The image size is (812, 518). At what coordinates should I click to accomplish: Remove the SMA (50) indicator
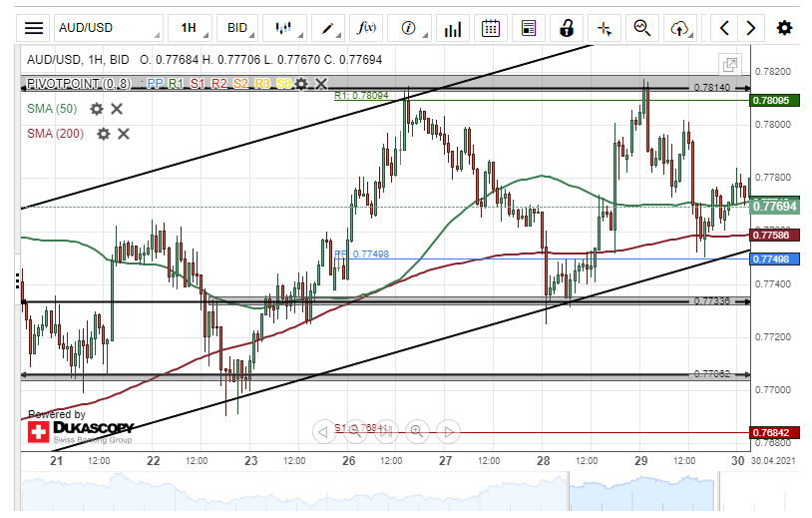[x=117, y=109]
